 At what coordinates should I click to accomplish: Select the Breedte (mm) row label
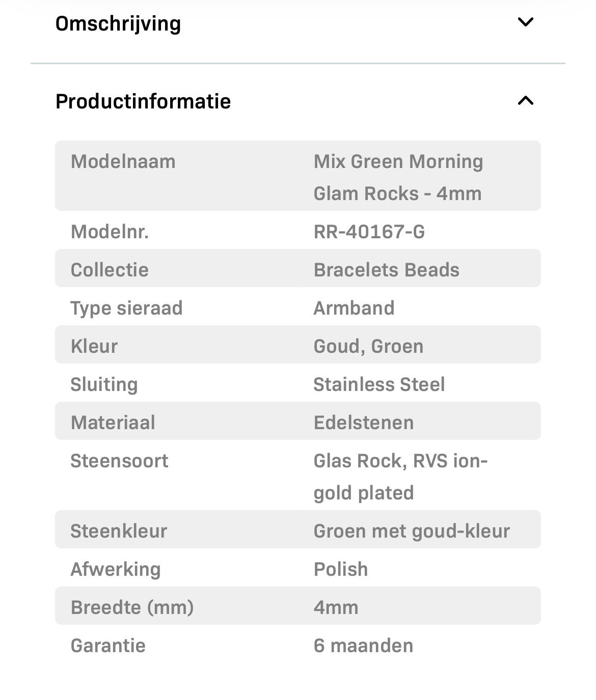[132, 607]
